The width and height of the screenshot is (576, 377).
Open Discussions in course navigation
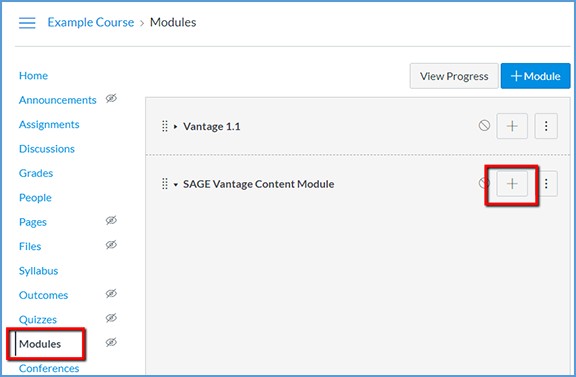click(x=47, y=149)
